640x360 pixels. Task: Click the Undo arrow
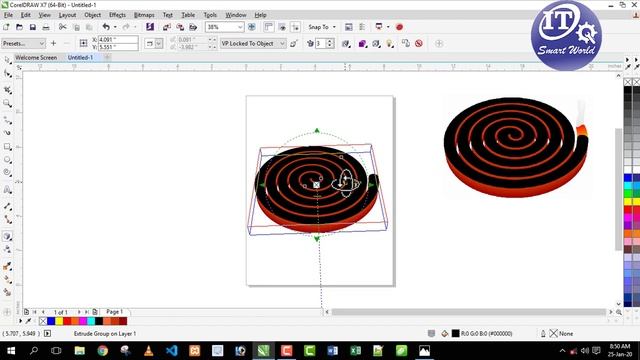coord(106,27)
